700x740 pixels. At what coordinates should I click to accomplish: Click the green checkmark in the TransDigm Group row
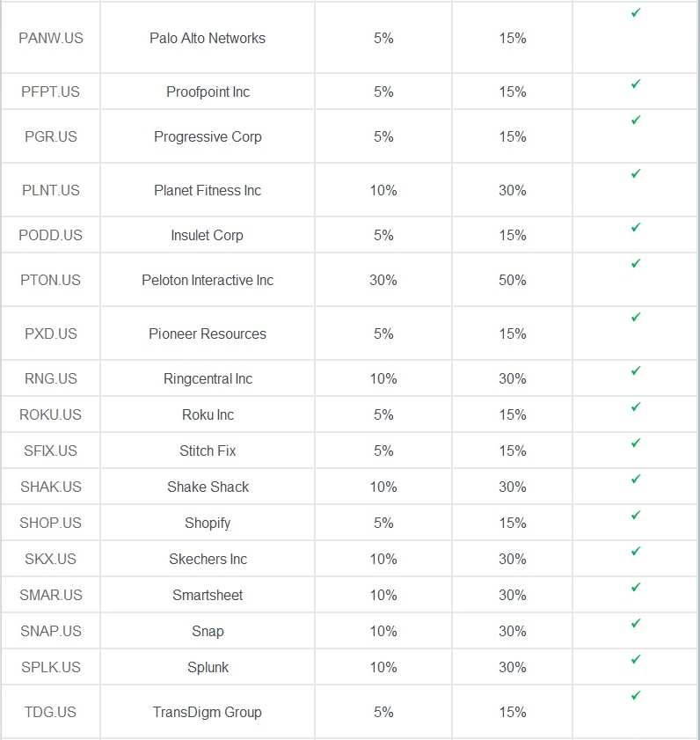point(636,695)
